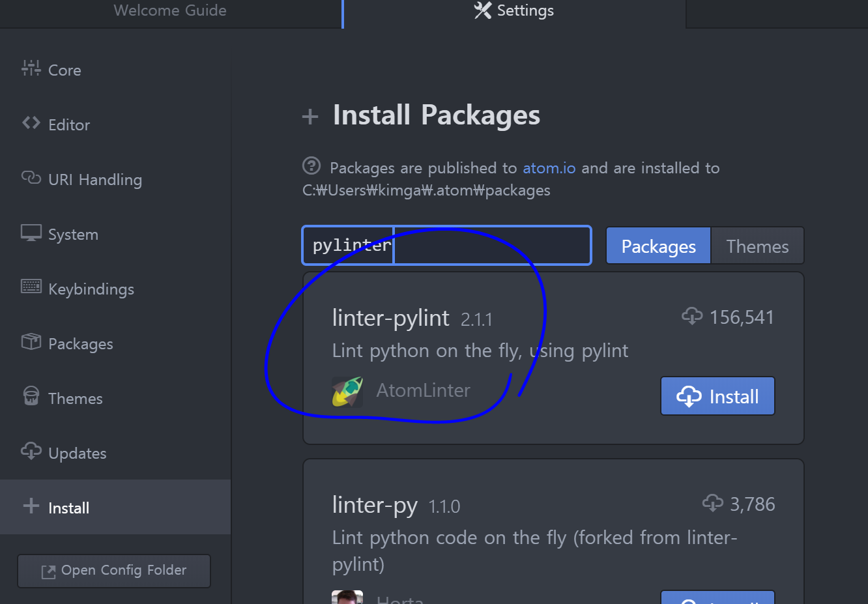Open the linter-pylint package title
Screen dimensions: 868x604
click(x=390, y=318)
